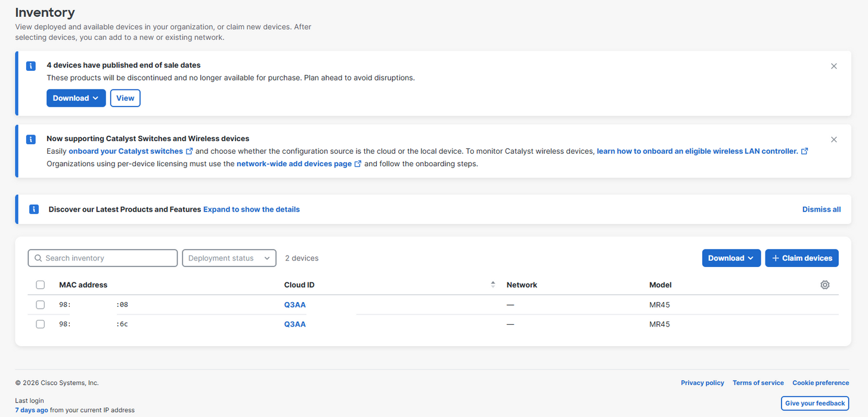Click the 2 devices count text
This screenshot has width=868, height=417.
coord(302,259)
